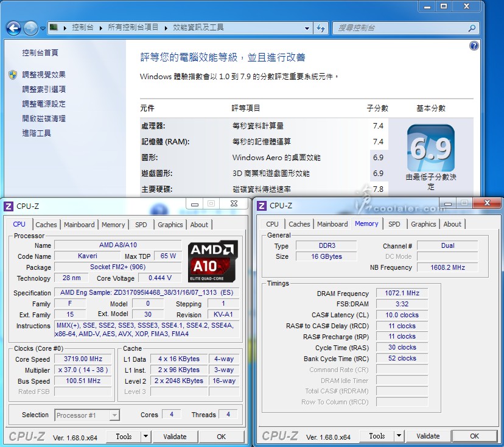Select About tab in left CPU-Z window

199,225
